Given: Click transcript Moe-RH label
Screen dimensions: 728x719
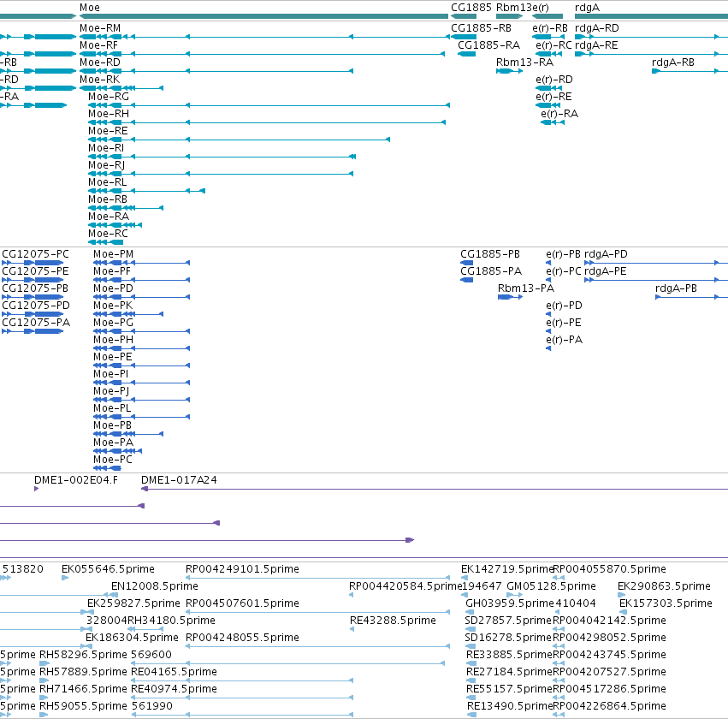Looking at the screenshot, I should pyautogui.click(x=109, y=114).
